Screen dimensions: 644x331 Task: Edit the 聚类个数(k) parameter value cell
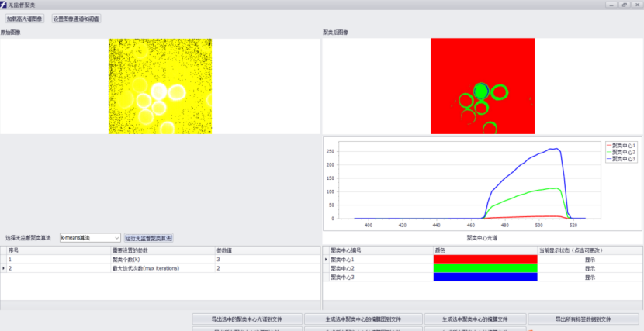click(266, 260)
